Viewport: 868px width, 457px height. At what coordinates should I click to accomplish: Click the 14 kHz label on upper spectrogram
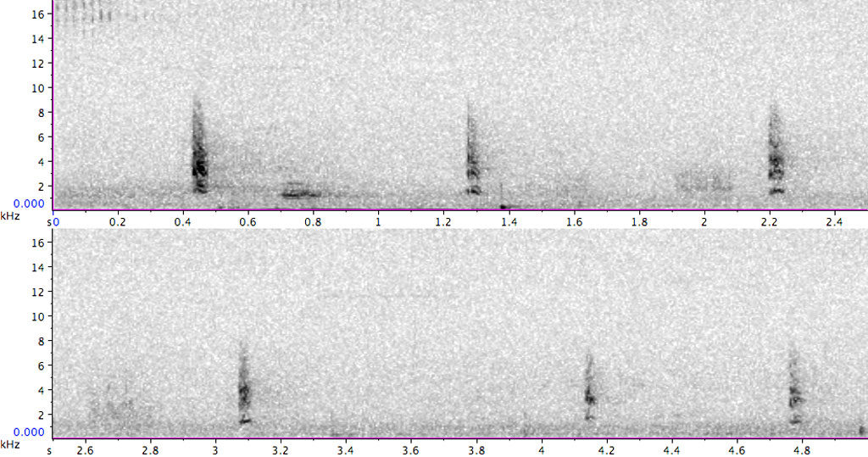(38, 39)
